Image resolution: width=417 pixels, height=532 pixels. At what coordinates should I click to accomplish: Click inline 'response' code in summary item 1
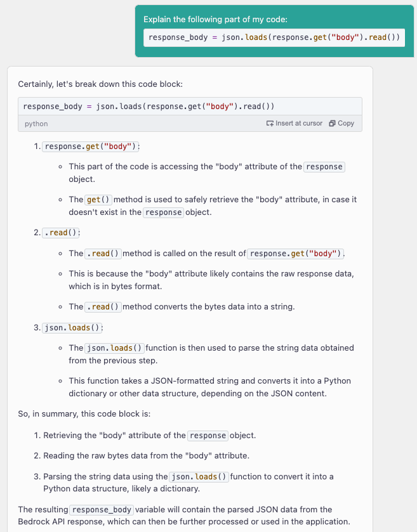208,436
